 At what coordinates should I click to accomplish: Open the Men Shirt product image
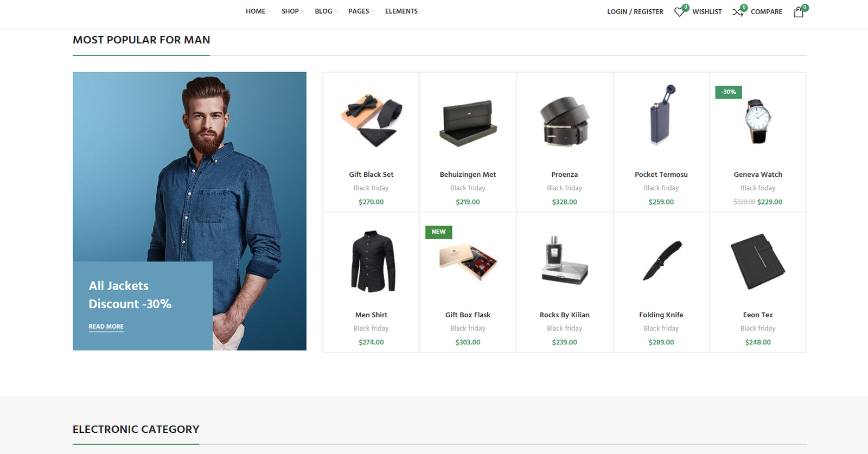pos(371,261)
